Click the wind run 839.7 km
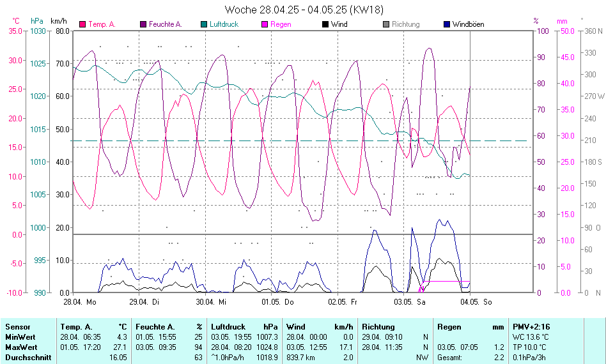 (x=300, y=358)
